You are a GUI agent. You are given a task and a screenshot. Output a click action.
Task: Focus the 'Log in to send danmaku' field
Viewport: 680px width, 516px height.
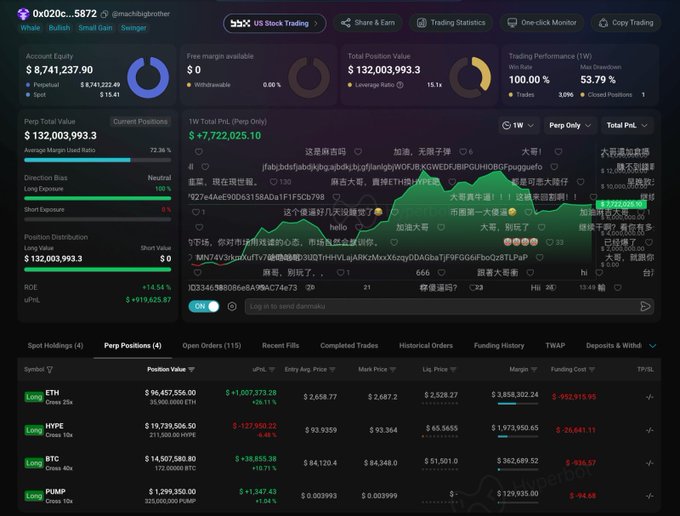tap(441, 307)
